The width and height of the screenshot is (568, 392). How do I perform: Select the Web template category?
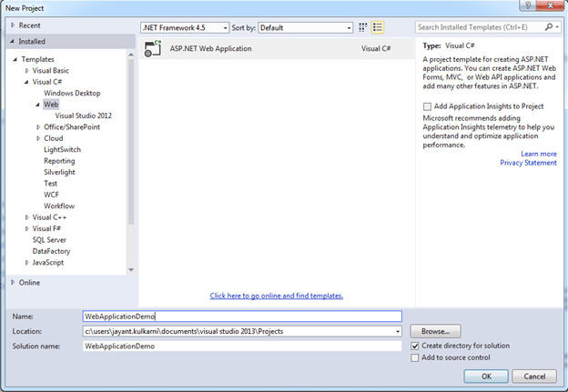pos(51,105)
